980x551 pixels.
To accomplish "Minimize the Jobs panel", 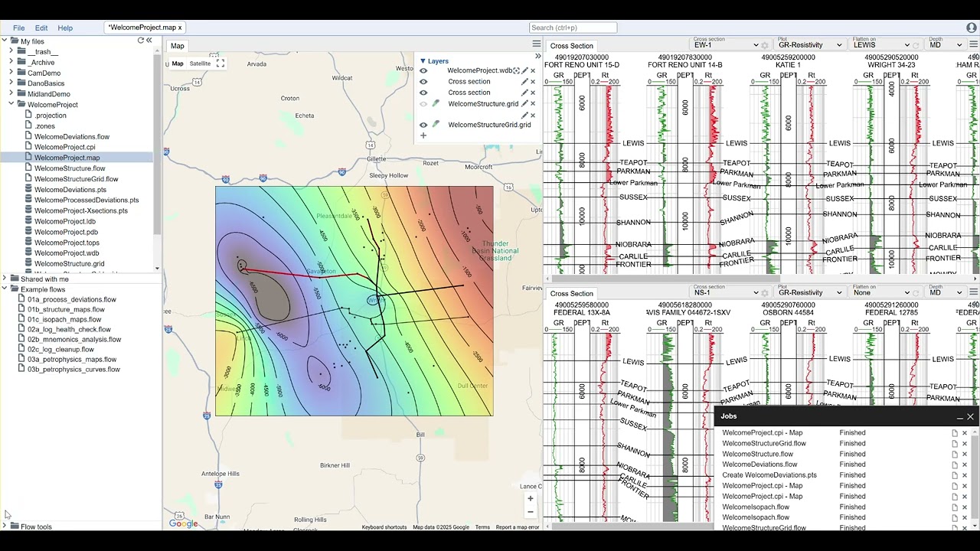I will 959,417.
